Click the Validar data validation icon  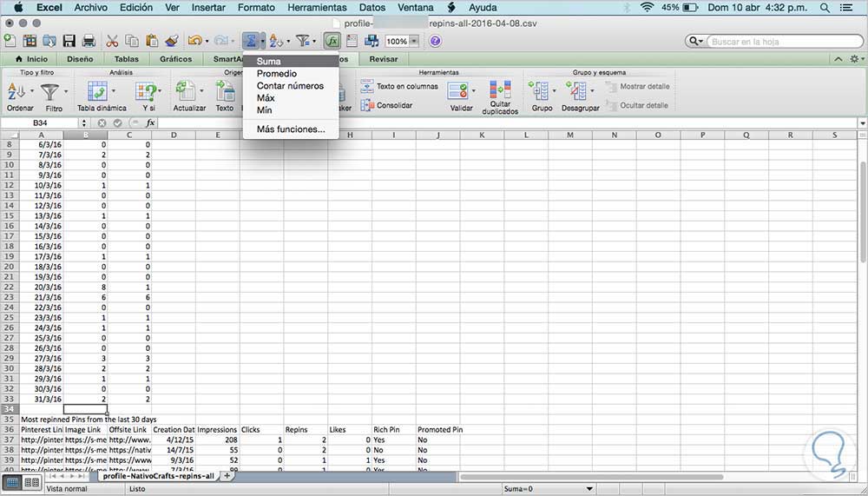click(457, 91)
